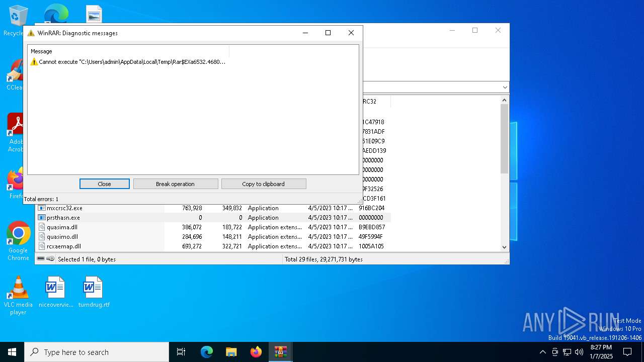Click the Message column header
The height and width of the screenshot is (362, 644).
[129, 51]
